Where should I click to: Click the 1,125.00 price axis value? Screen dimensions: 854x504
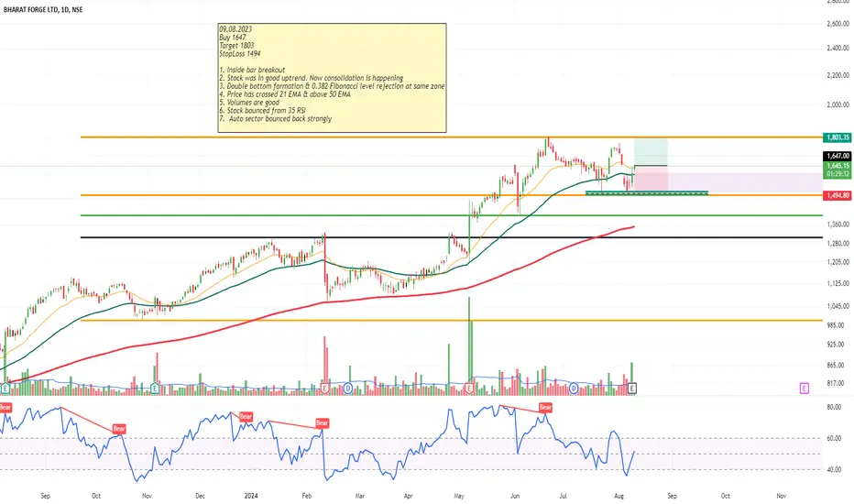(838, 283)
